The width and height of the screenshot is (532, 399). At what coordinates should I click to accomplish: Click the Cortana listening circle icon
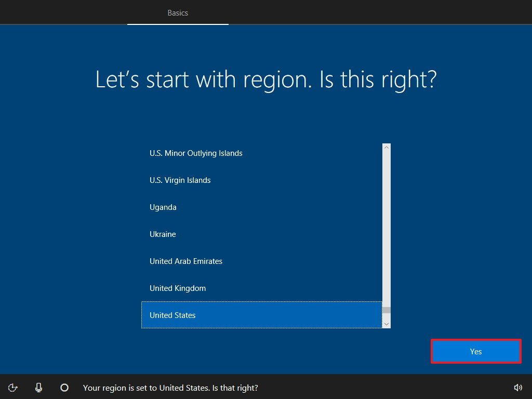(x=64, y=388)
